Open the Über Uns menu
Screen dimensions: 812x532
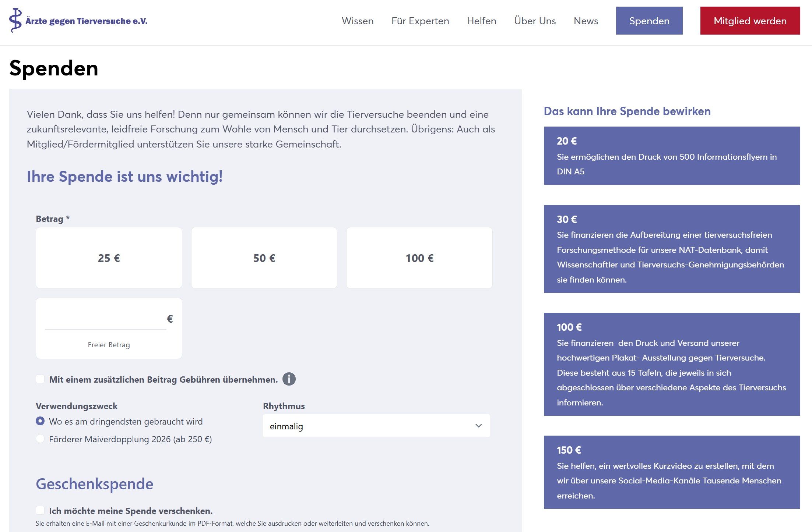[x=535, y=21]
